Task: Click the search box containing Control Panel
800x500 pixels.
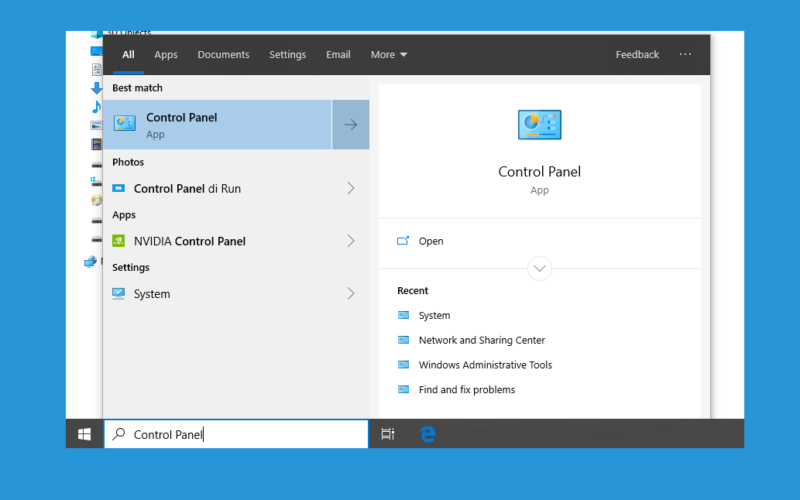Action: (x=236, y=434)
